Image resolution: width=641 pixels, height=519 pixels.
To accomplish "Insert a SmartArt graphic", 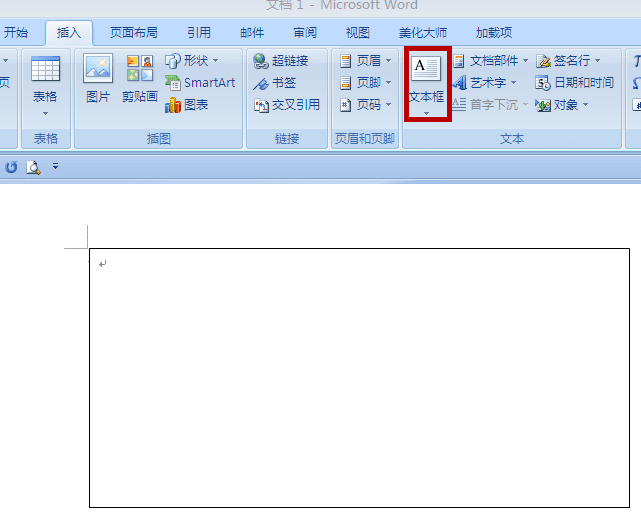I will [x=200, y=83].
